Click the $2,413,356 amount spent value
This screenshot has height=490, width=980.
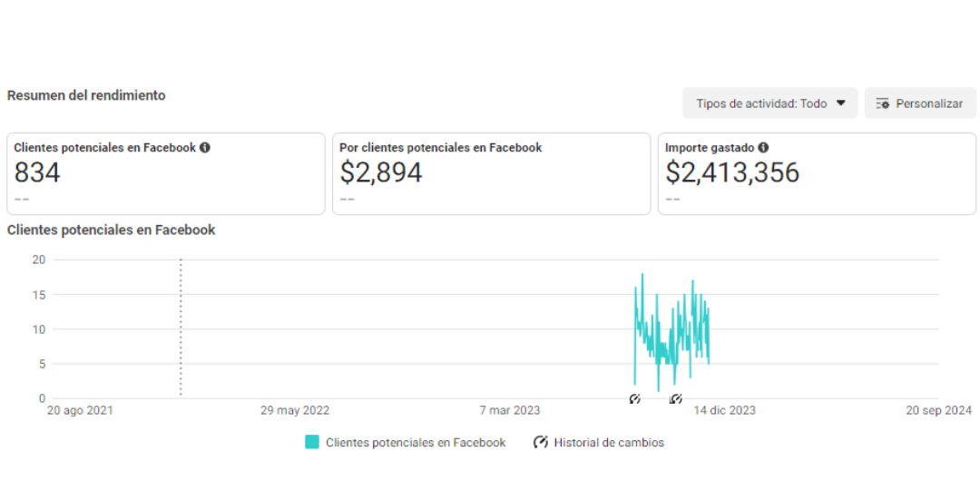tap(732, 172)
